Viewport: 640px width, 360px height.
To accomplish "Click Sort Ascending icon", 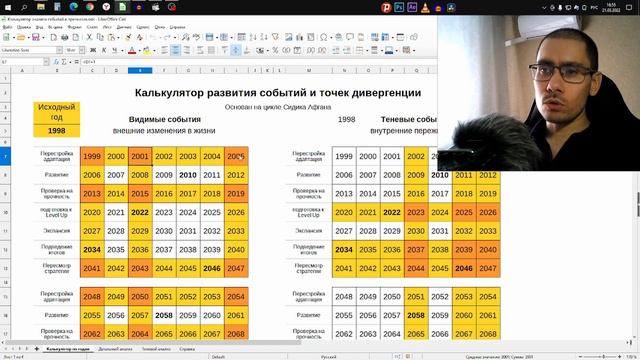I will [x=253, y=38].
